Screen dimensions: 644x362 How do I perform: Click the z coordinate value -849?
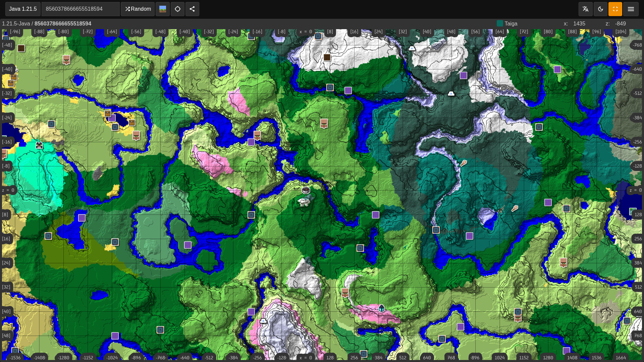[621, 23]
